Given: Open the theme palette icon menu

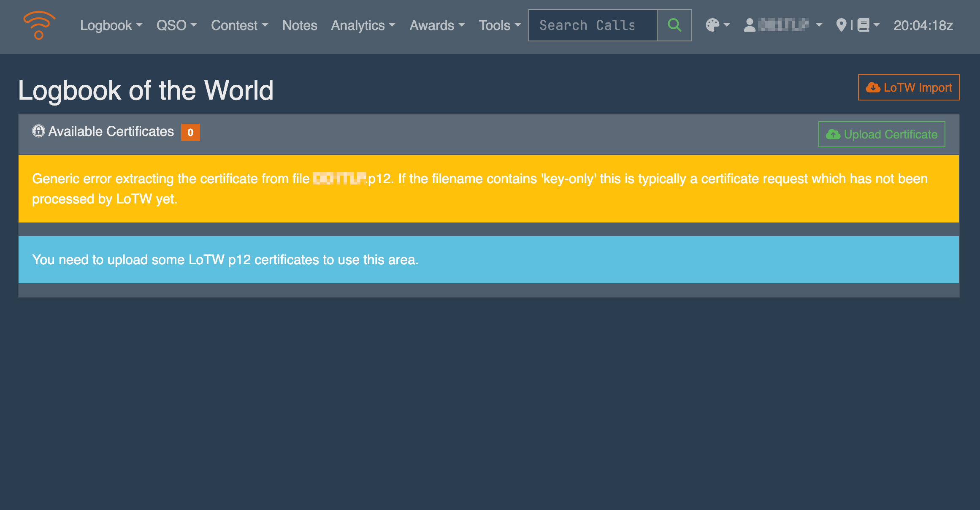Looking at the screenshot, I should click(x=718, y=25).
